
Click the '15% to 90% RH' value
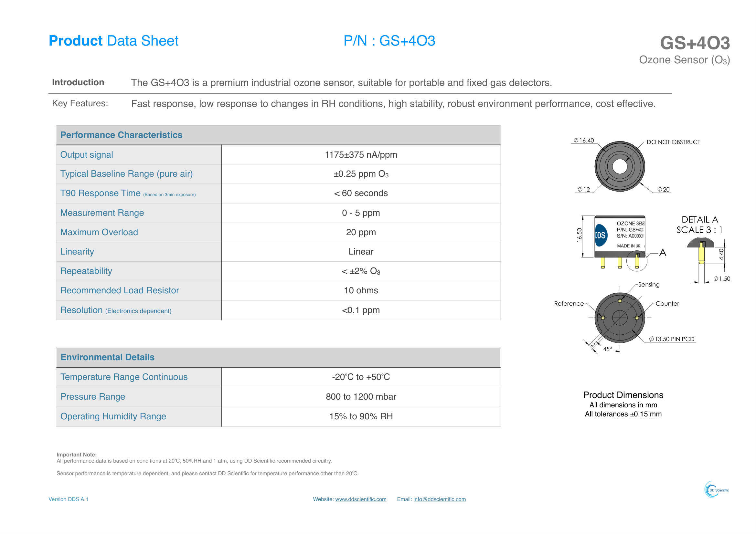(x=361, y=416)
